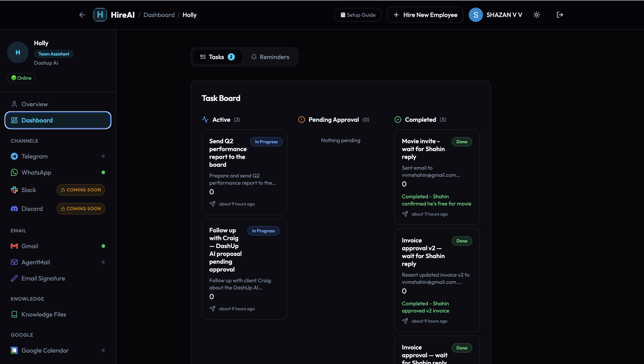The height and width of the screenshot is (364, 644).
Task: Open Knowledge Files section
Action: (44, 315)
